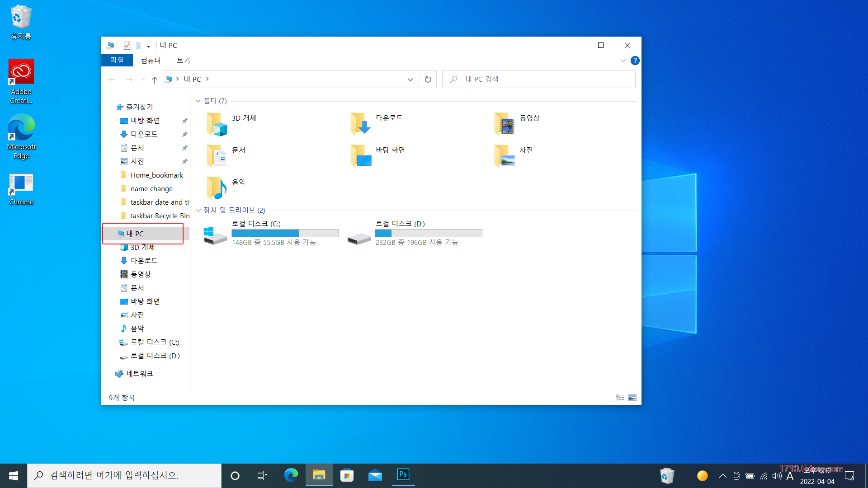Open local disk D: drive icon
The width and height of the screenshot is (868, 488).
[x=359, y=237]
